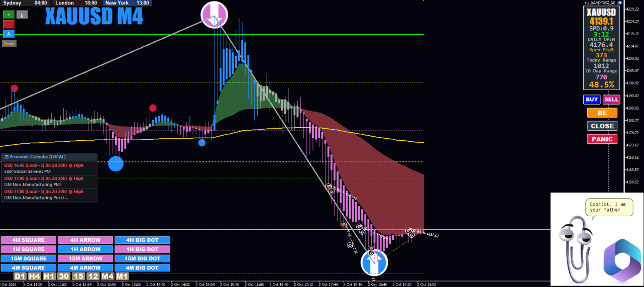Image resolution: width=644 pixels, height=287 pixels.
Task: Click the Economic Calendar [LOCAL] header
Action: 49,157
